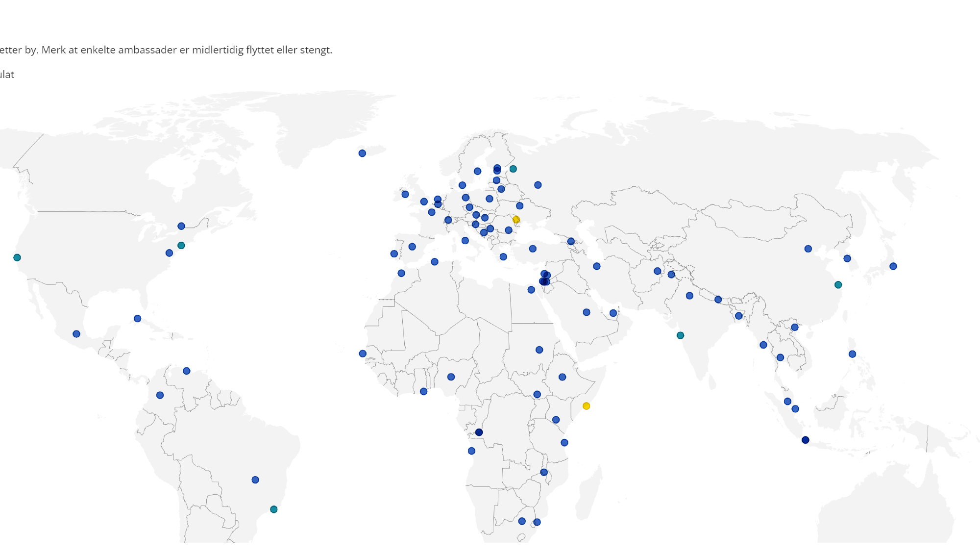Select the blue marker at Khartoum, Sudan
This screenshot has width=980, height=556.
[539, 350]
